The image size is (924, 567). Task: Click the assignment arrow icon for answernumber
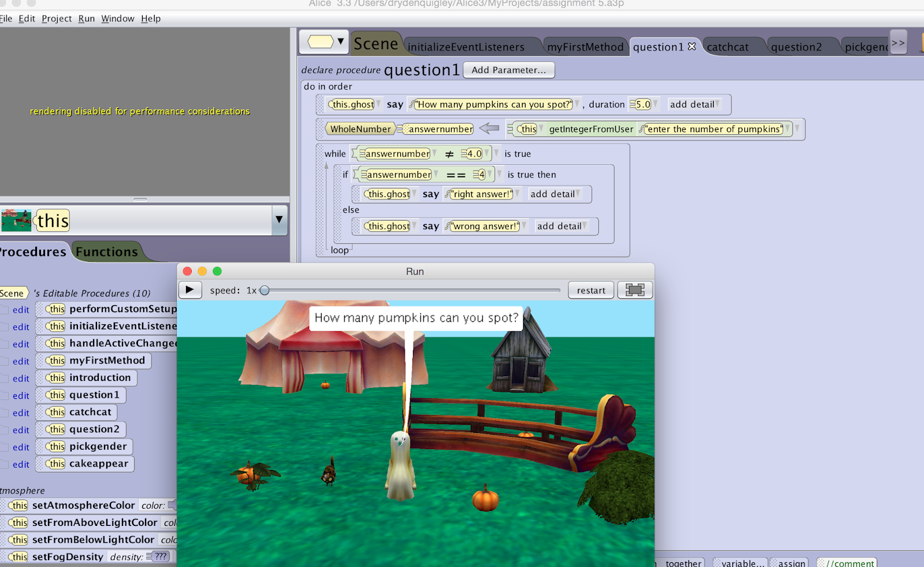[489, 128]
